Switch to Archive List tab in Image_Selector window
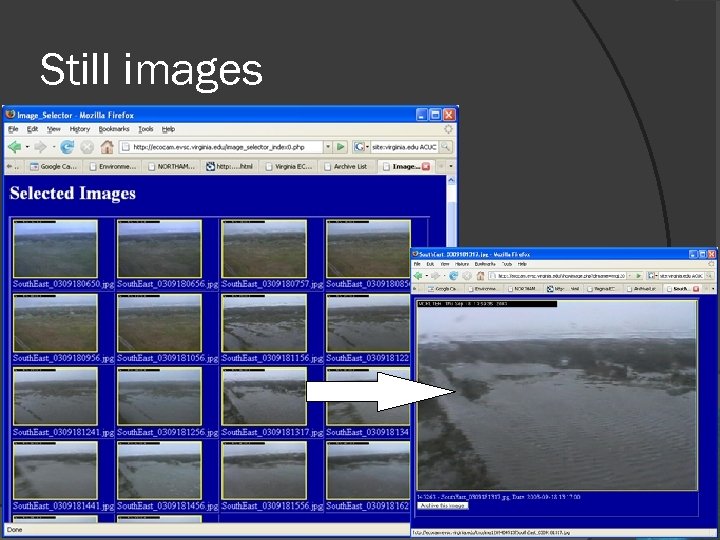Image resolution: width=720 pixels, height=540 pixels. [x=347, y=166]
